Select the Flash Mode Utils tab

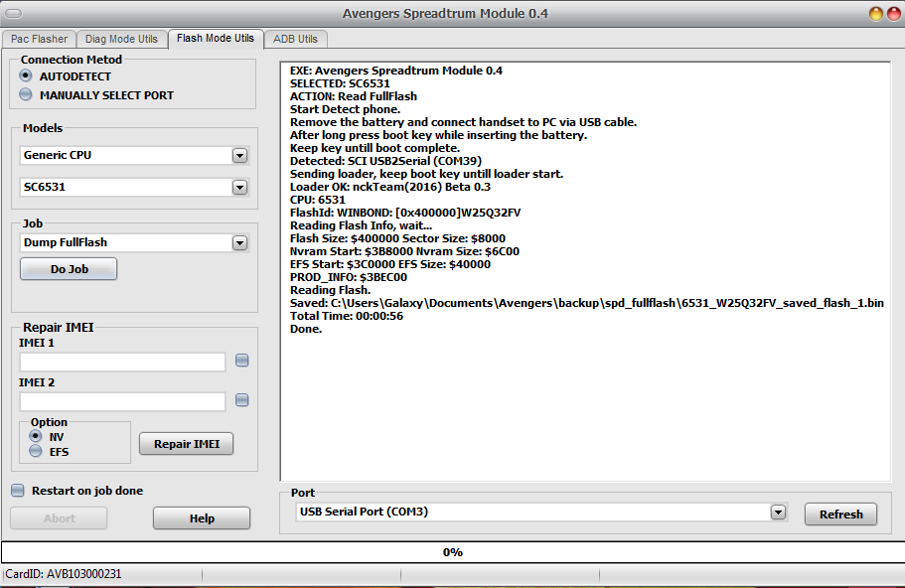coord(216,38)
